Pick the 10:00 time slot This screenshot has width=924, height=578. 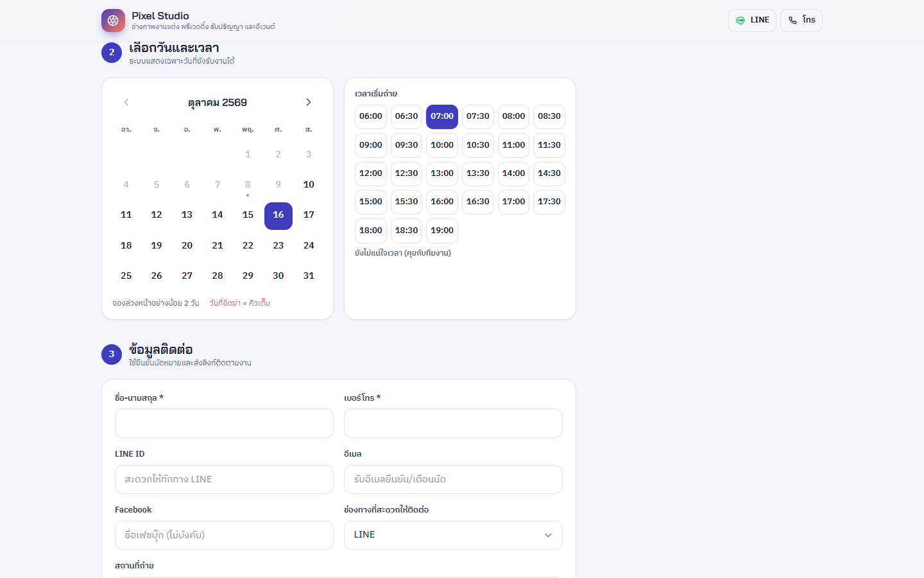[442, 145]
